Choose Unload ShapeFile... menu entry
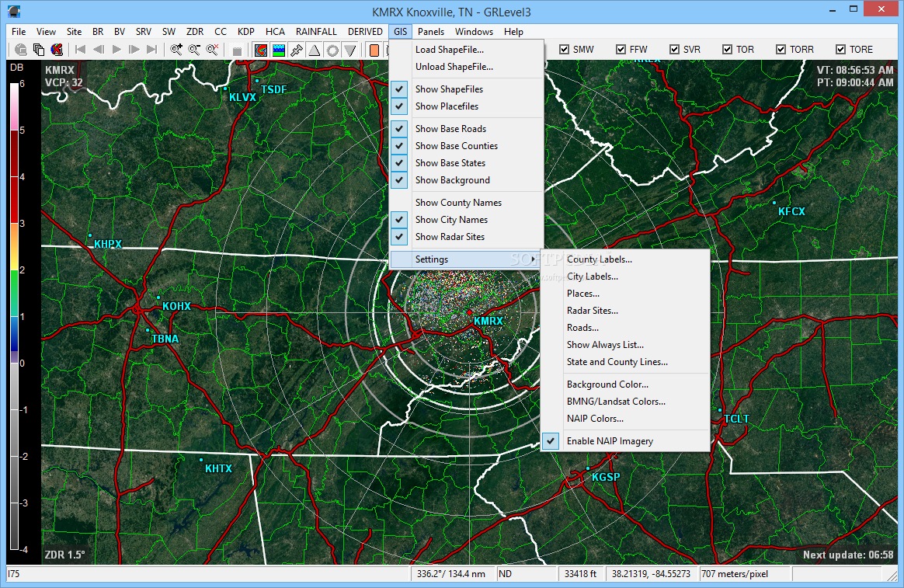904x588 pixels. 467,67
